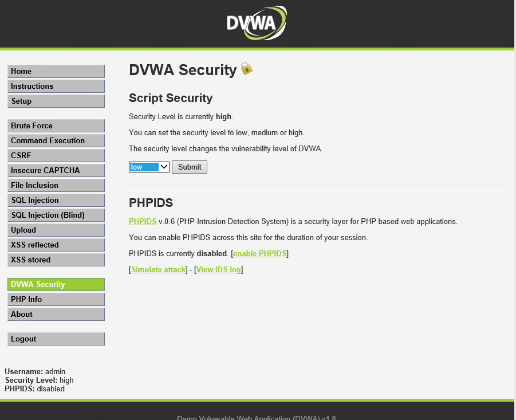Click the Simulate attack link
The width and height of the screenshot is (516, 420).
click(158, 269)
